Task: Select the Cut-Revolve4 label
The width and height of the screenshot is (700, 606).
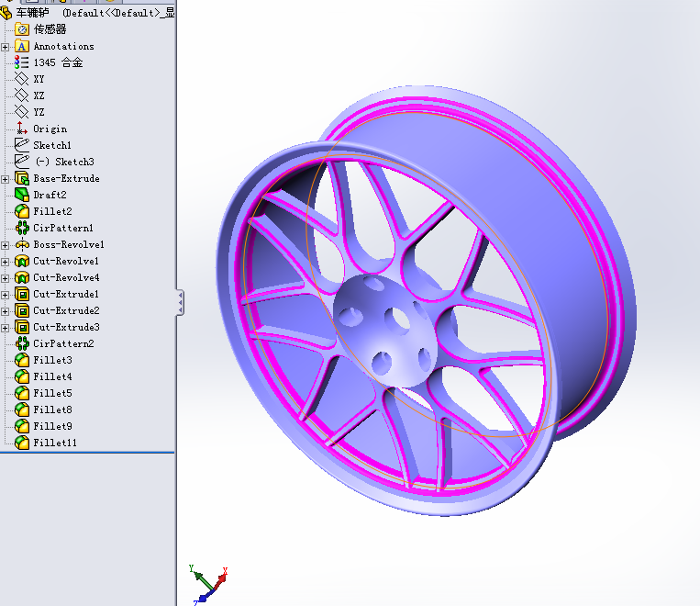Action: (67, 277)
